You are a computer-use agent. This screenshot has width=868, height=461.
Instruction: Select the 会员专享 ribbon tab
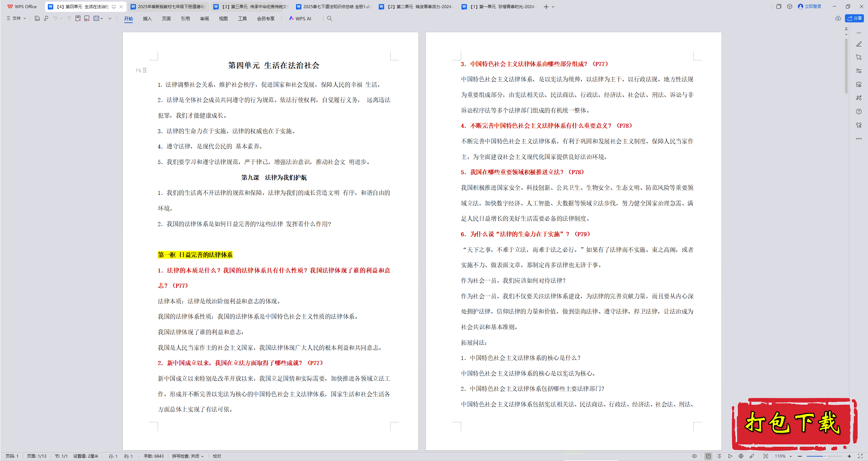pos(266,19)
